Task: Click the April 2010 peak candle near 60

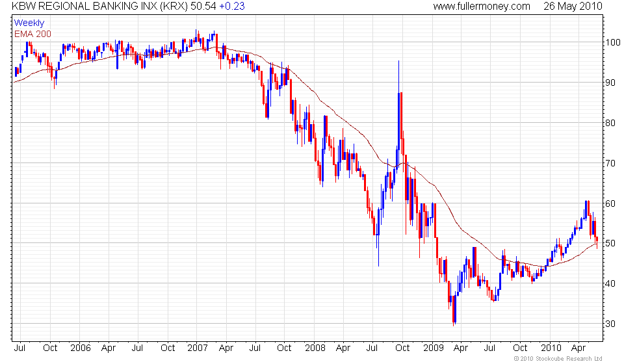Action: (586, 209)
